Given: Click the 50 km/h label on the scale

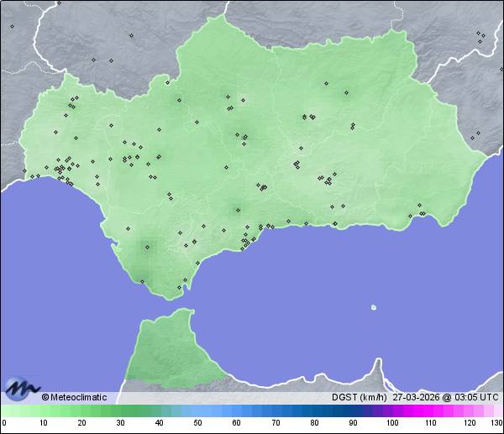Looking at the screenshot, I should [x=197, y=423].
